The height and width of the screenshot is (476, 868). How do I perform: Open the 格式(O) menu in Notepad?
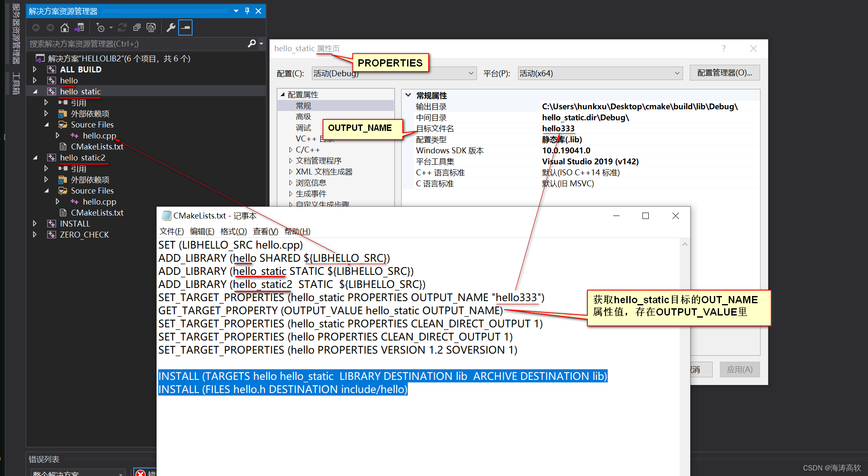233,231
